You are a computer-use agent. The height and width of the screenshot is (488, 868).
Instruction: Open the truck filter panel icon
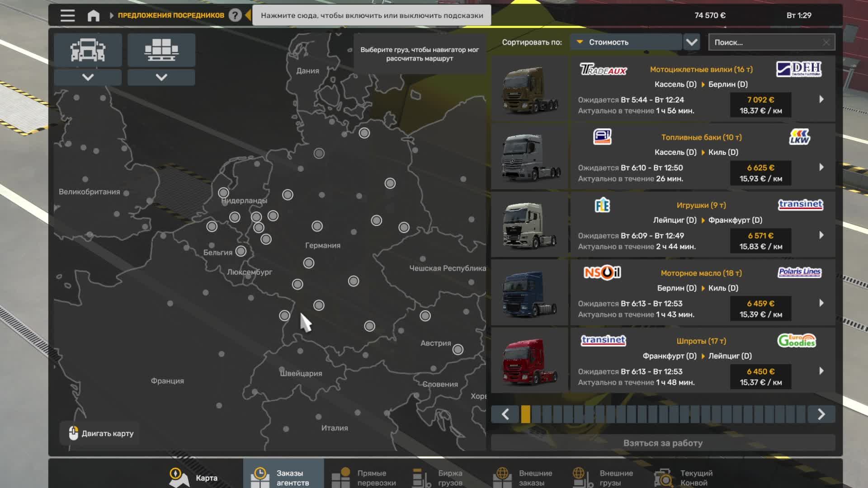point(88,50)
